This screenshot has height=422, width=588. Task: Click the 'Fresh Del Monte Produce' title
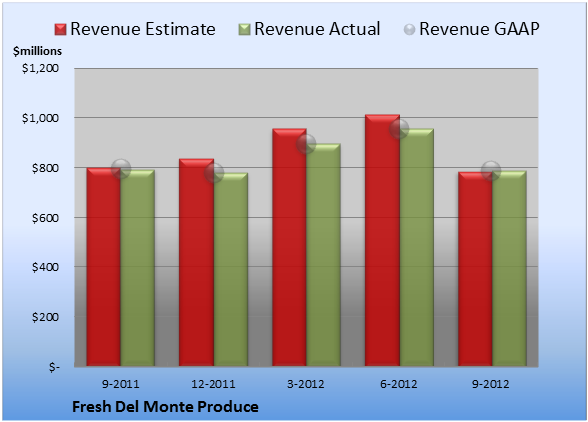165,407
